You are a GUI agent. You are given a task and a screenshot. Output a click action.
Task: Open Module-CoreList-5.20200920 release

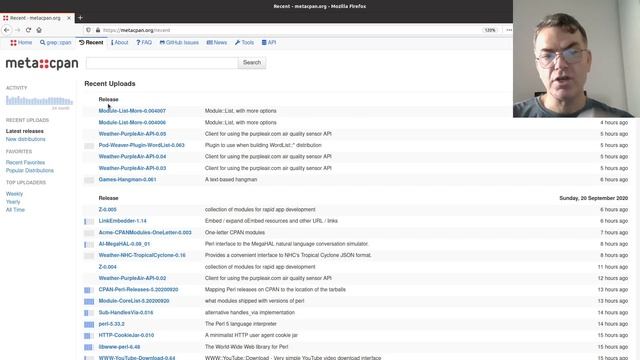pos(134,301)
